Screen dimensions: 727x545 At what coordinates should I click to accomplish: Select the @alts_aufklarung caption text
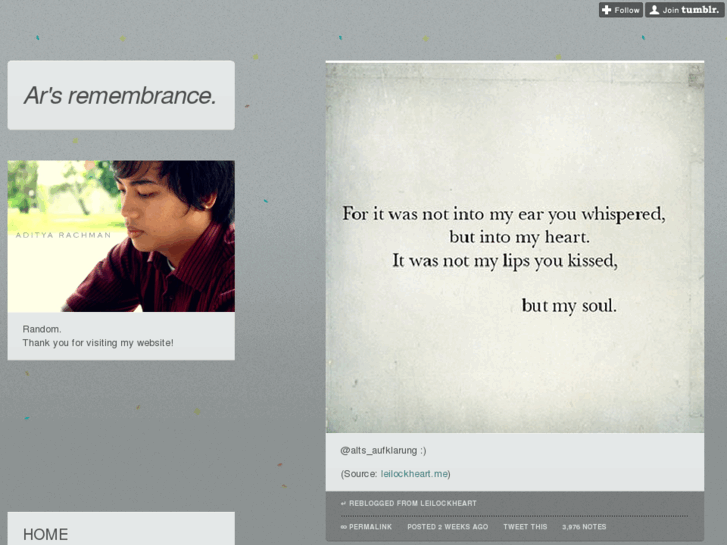click(x=383, y=450)
